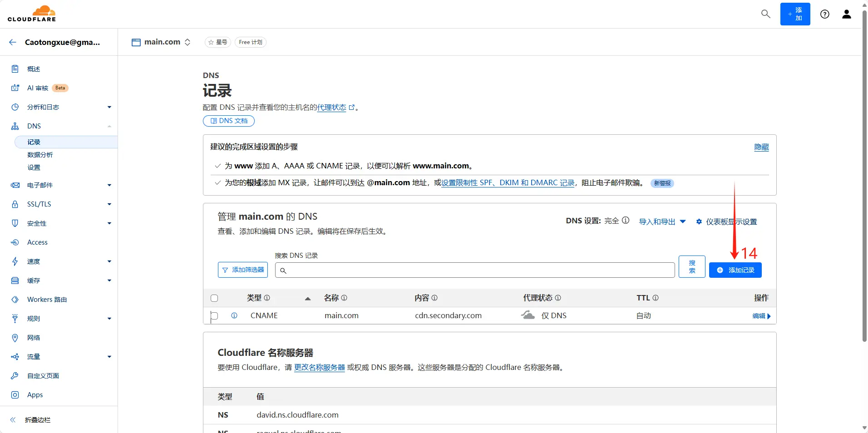
Task: Open 数据分析 under DNS
Action: (40, 155)
